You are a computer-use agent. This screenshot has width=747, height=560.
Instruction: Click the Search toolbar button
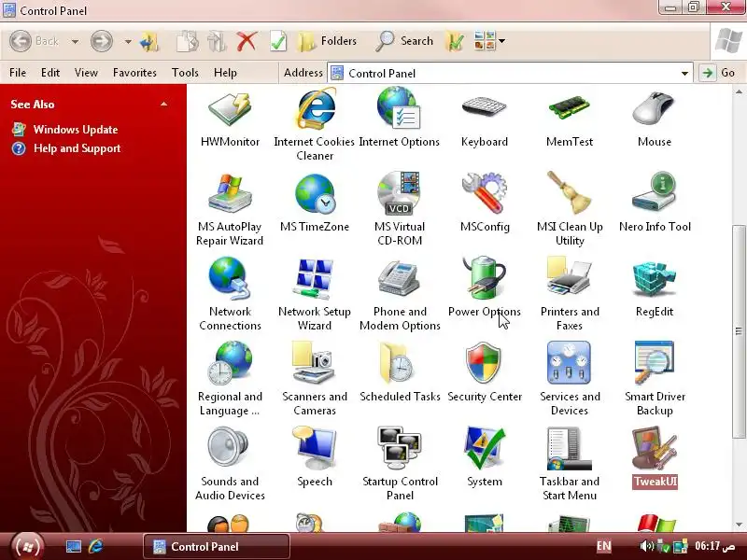404,41
